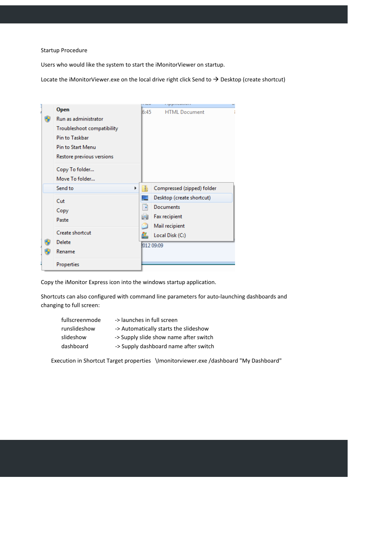Click the Fax recipient printer icon
This screenshot has width=392, height=555.
click(145, 217)
